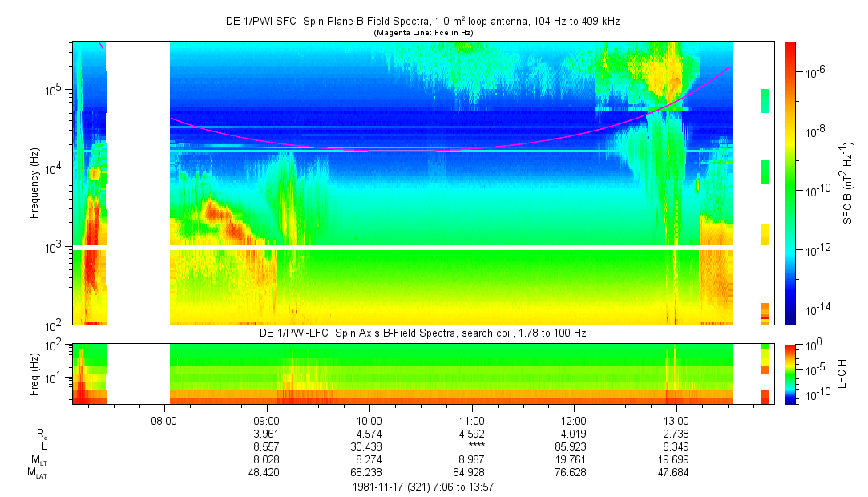Click the 08:00 time axis label
This screenshot has width=868, height=497.
(x=164, y=420)
